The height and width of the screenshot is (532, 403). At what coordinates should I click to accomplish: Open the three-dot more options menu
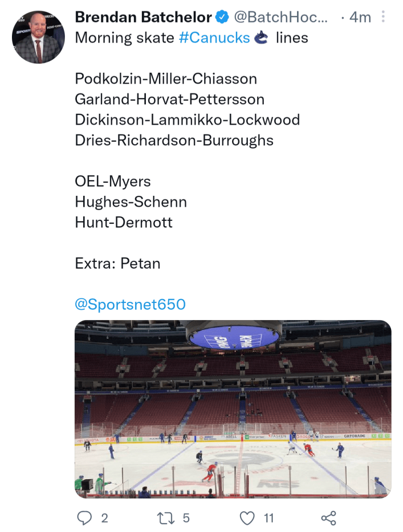click(383, 17)
